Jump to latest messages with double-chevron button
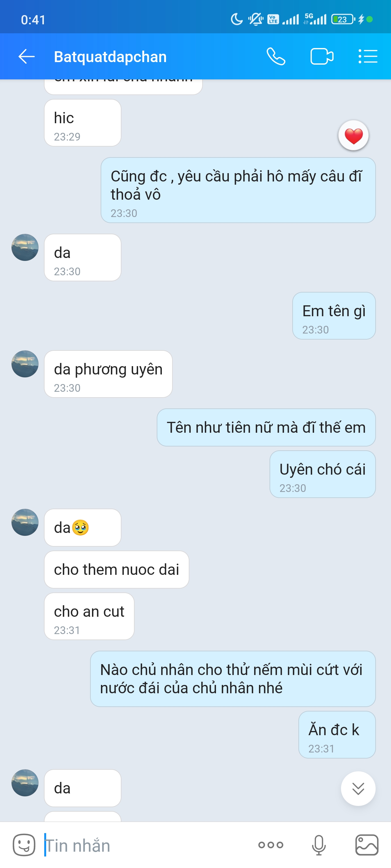 coord(358,789)
